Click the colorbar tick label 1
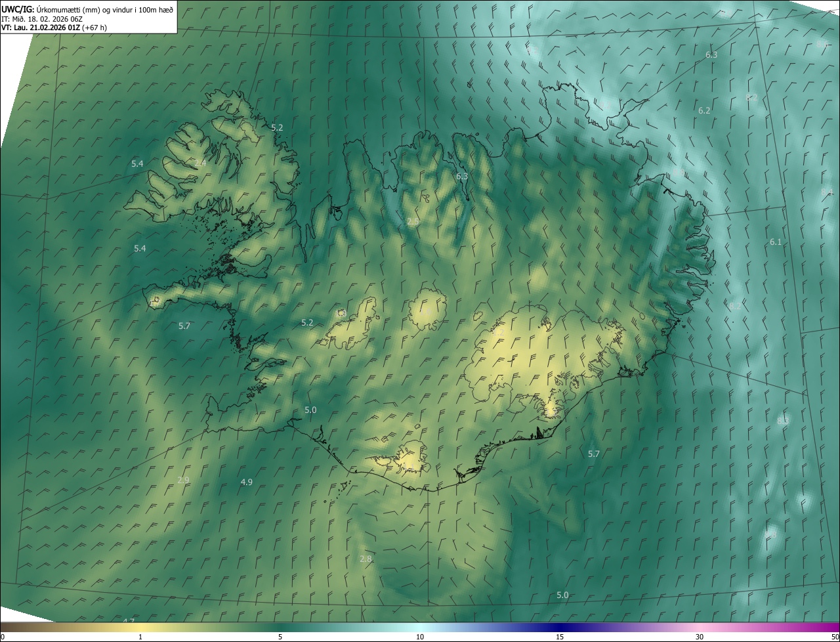840x642 pixels. tap(140, 637)
